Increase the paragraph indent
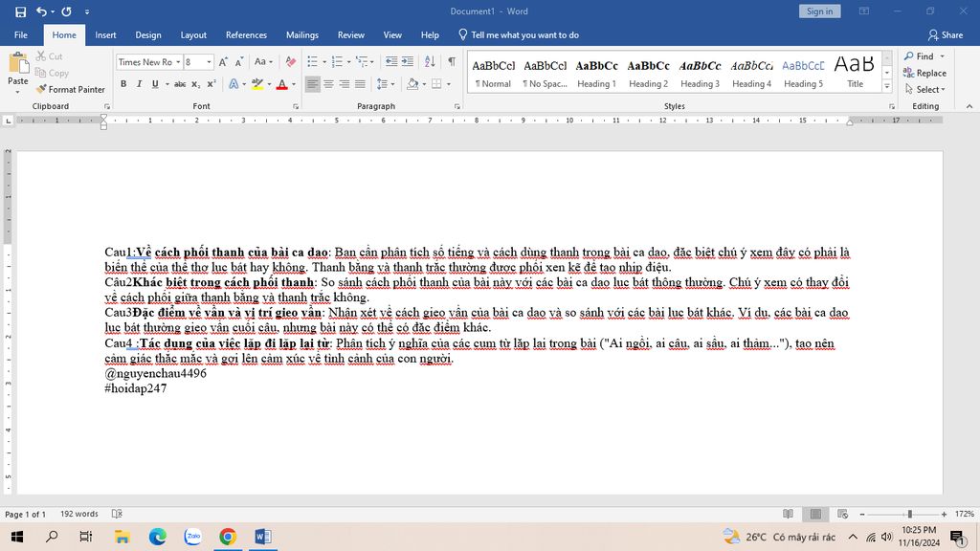Screen dimensions: 980x551 pyautogui.click(x=410, y=62)
